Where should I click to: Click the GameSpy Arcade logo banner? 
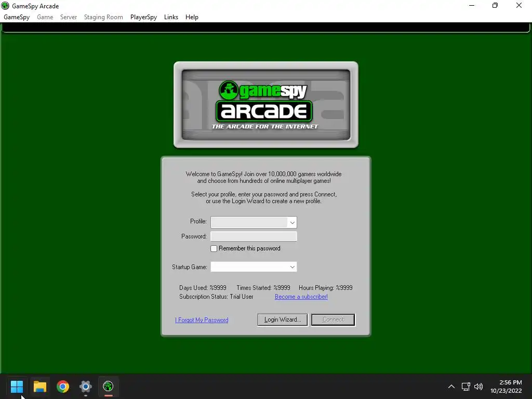coord(266,105)
